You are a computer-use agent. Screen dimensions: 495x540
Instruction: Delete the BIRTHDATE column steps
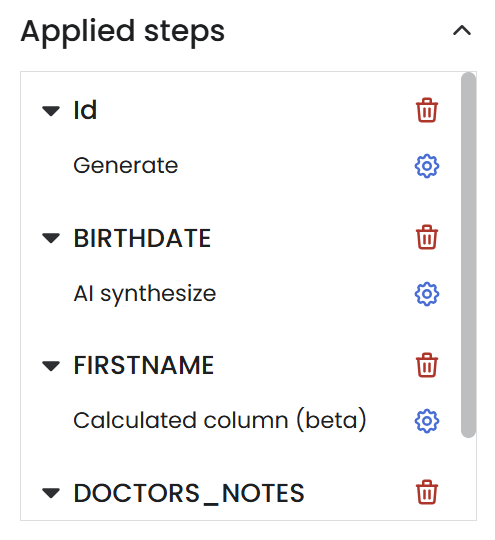pyautogui.click(x=426, y=237)
